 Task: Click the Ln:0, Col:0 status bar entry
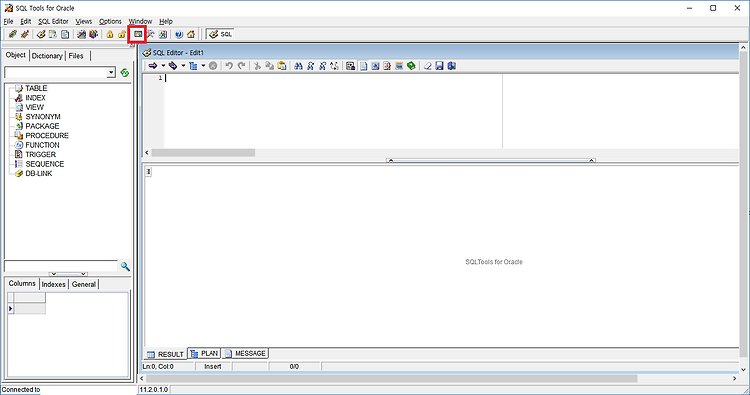pyautogui.click(x=158, y=367)
